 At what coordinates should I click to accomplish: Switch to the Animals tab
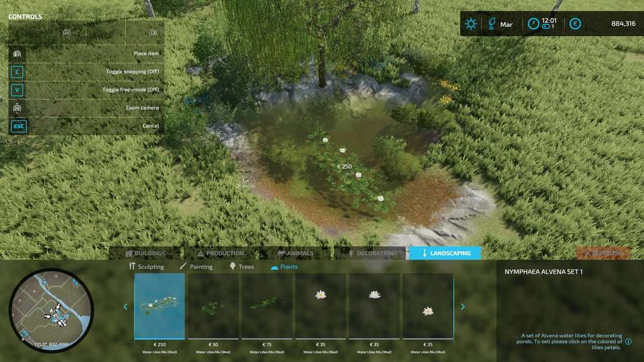tap(296, 253)
